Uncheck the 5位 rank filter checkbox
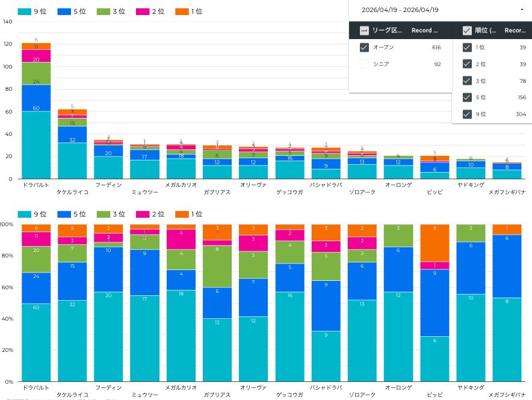This screenshot has height=400, width=532. coord(466,97)
